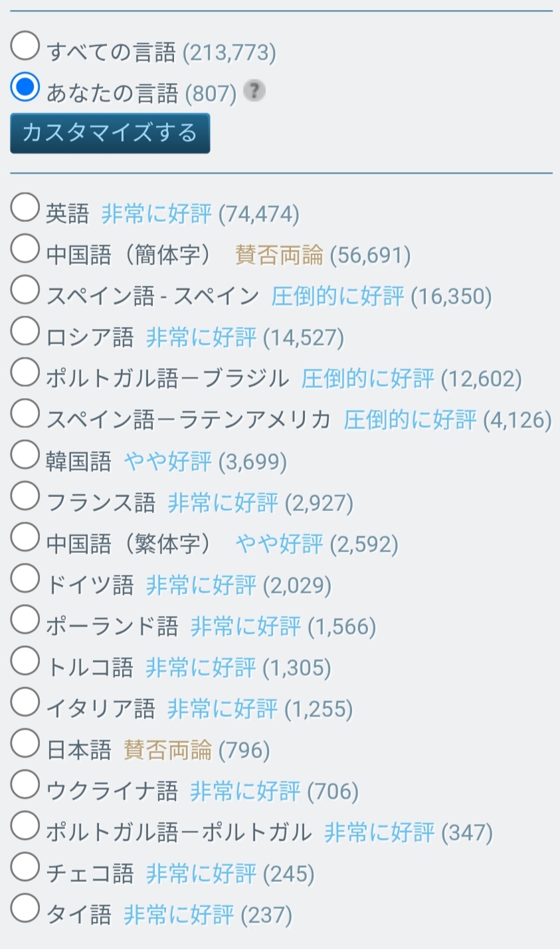
Task: Select the すべての言語 radio button
Action: click(x=25, y=47)
